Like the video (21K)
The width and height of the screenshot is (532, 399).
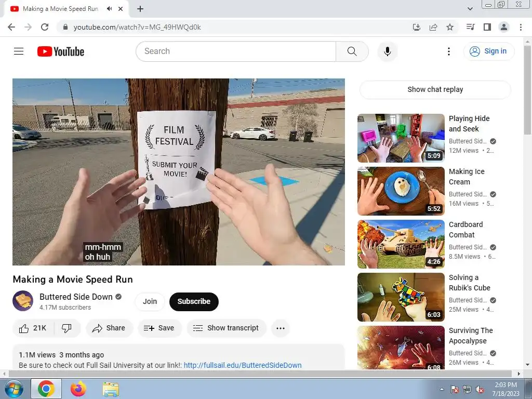33,328
